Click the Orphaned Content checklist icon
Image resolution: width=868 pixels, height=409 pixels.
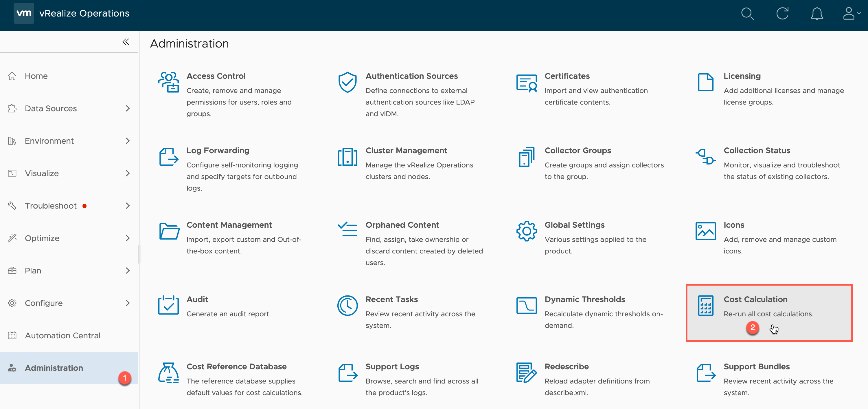click(x=347, y=229)
